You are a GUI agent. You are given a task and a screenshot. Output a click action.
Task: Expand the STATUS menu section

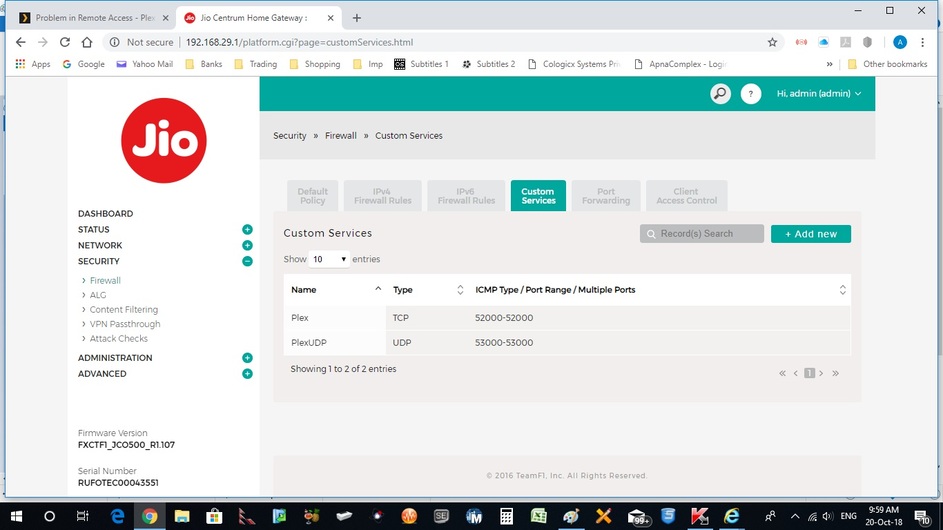[x=247, y=229]
